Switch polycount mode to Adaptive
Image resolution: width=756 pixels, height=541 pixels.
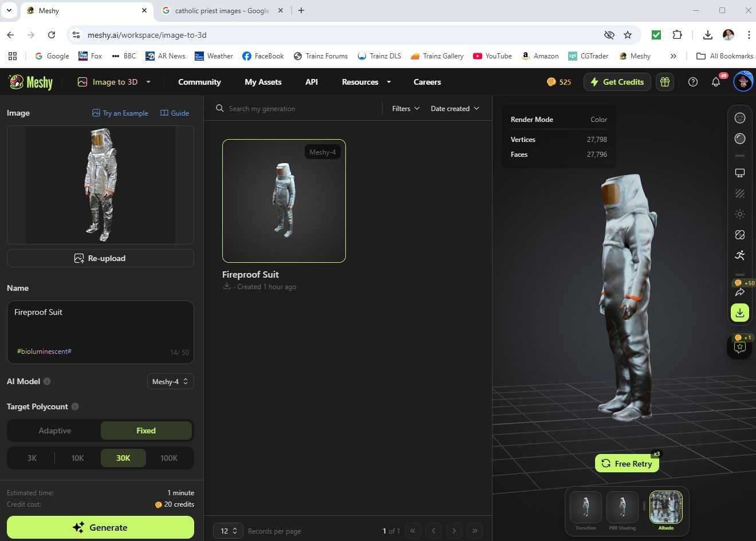55,431
